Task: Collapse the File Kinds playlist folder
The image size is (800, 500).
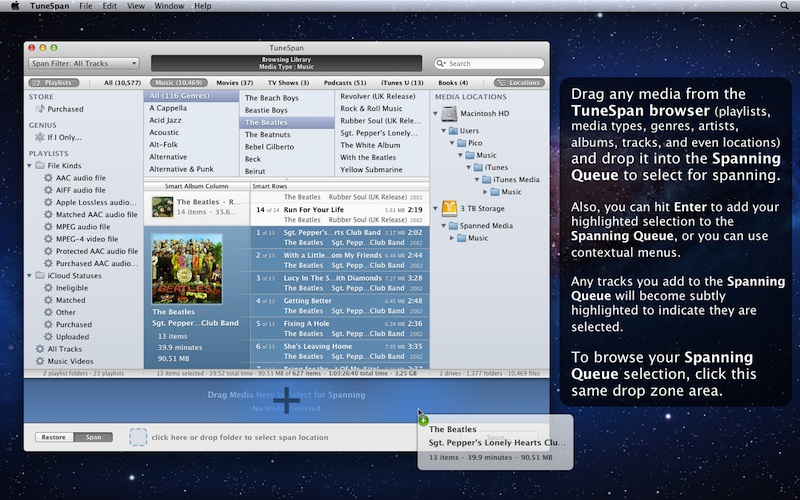Action: coord(29,165)
